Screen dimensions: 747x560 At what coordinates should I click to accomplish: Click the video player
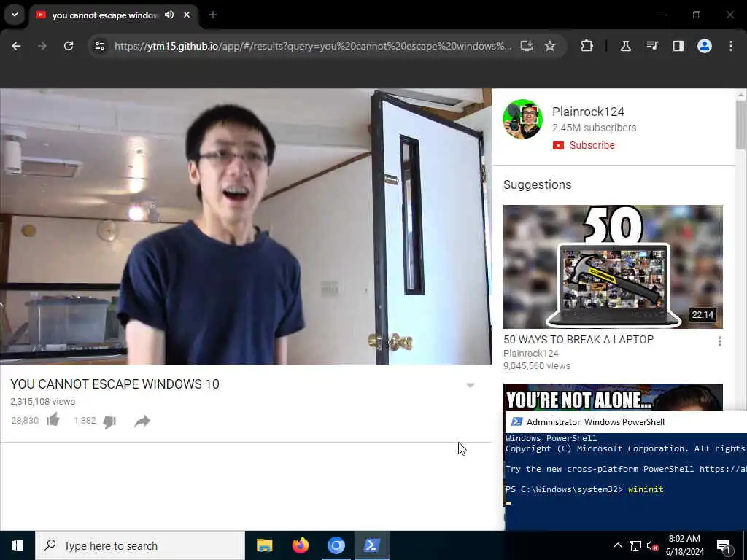click(245, 226)
